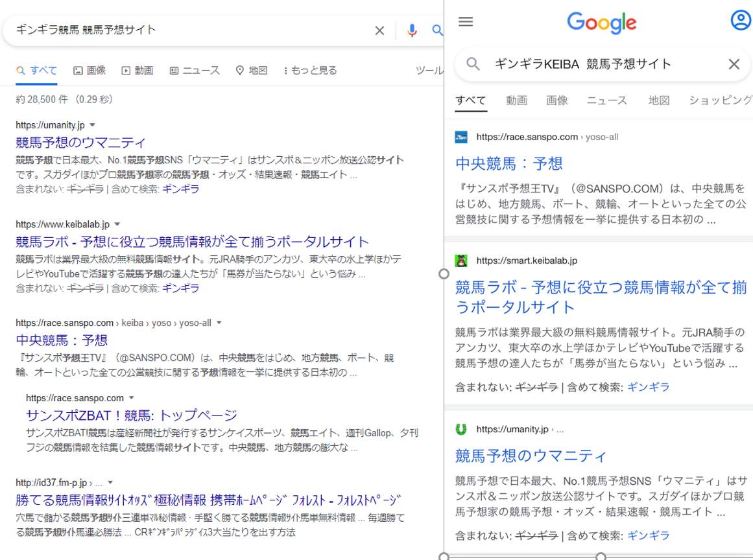Click the http://id37.fm-p.jp URL text
The image size is (753, 560).
pos(51,482)
